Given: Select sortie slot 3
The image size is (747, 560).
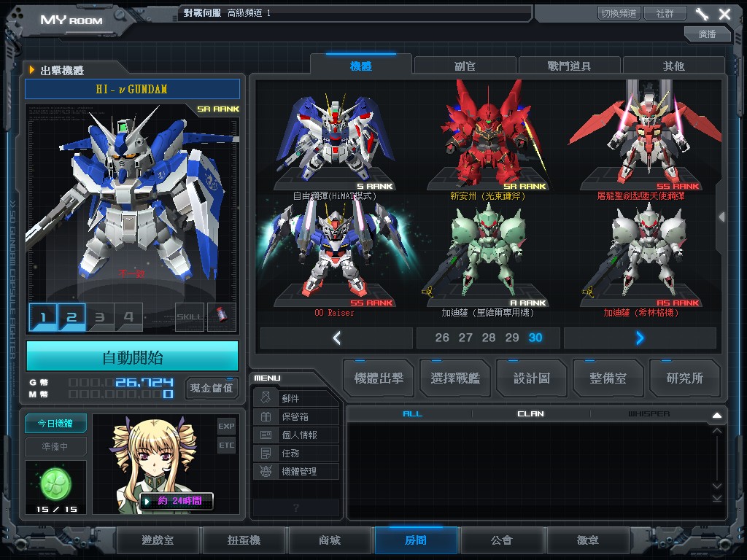Looking at the screenshot, I should [100, 317].
